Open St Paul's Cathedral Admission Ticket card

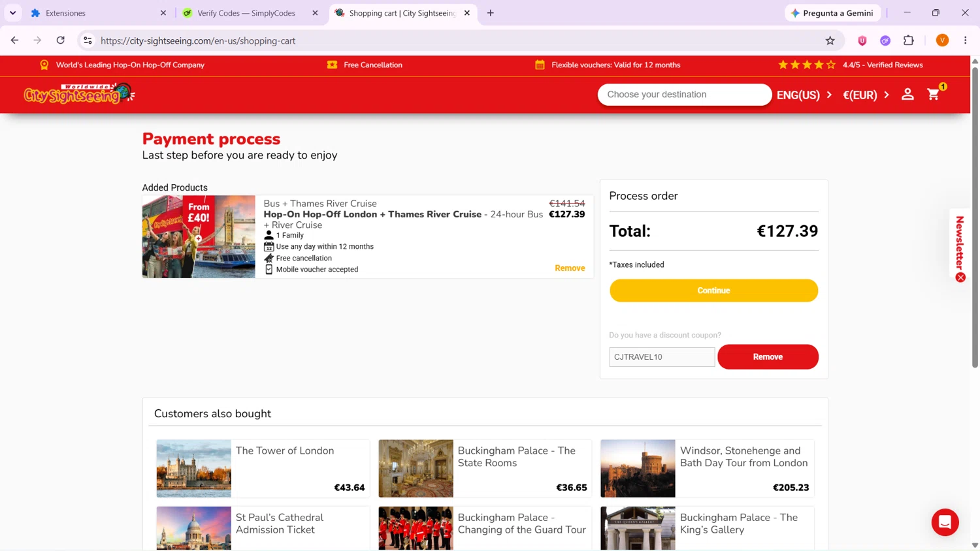click(263, 528)
